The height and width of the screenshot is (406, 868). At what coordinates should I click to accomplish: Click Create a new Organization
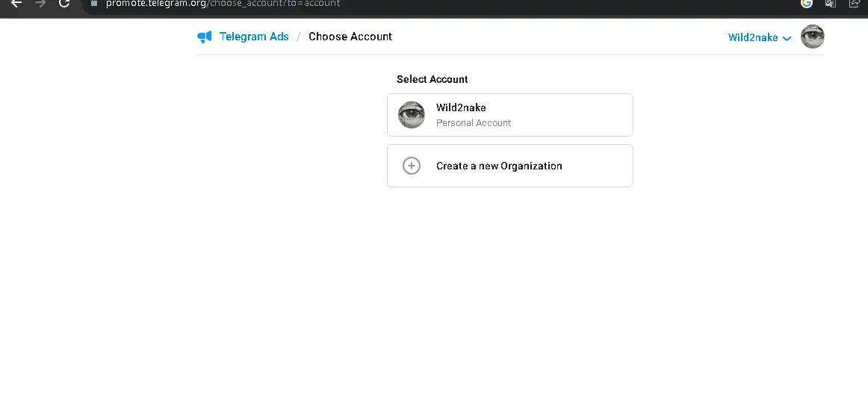510,166
